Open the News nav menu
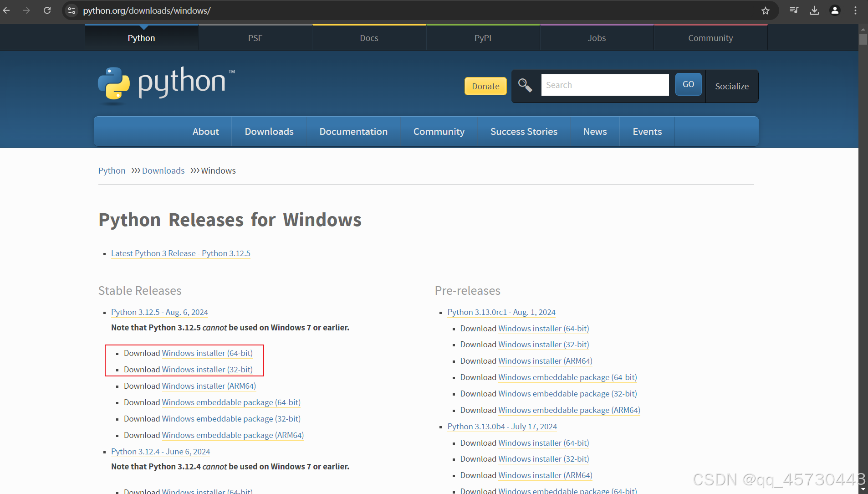 [x=595, y=131]
